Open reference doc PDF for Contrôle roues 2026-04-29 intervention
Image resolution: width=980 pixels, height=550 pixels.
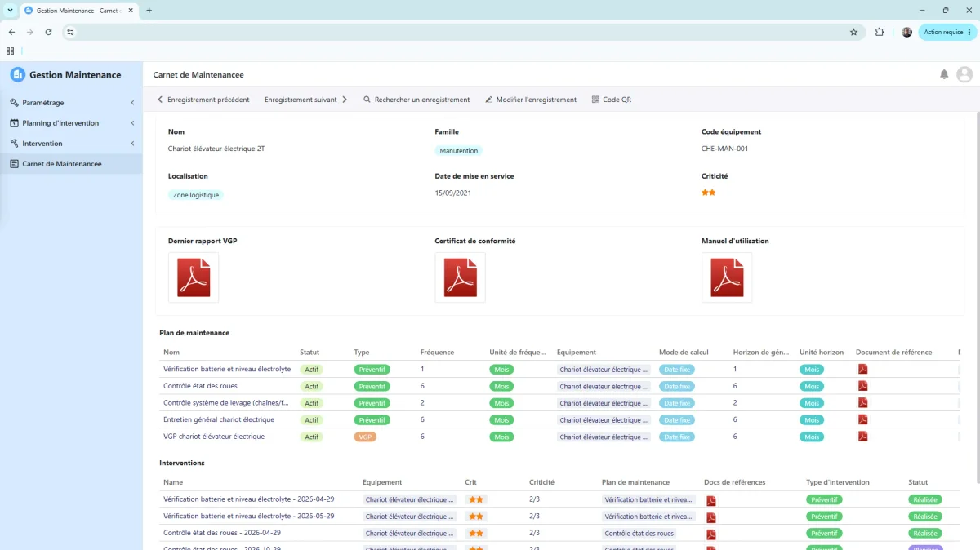click(711, 534)
